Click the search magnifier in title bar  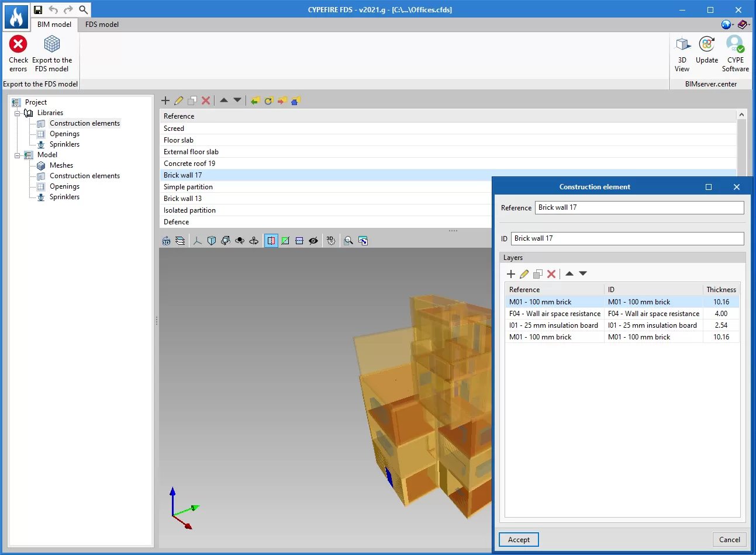[84, 9]
